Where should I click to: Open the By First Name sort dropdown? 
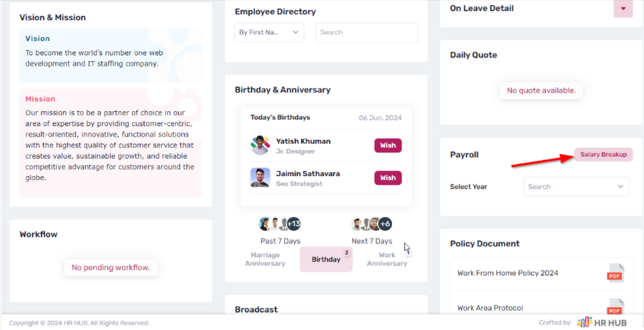pyautogui.click(x=269, y=32)
